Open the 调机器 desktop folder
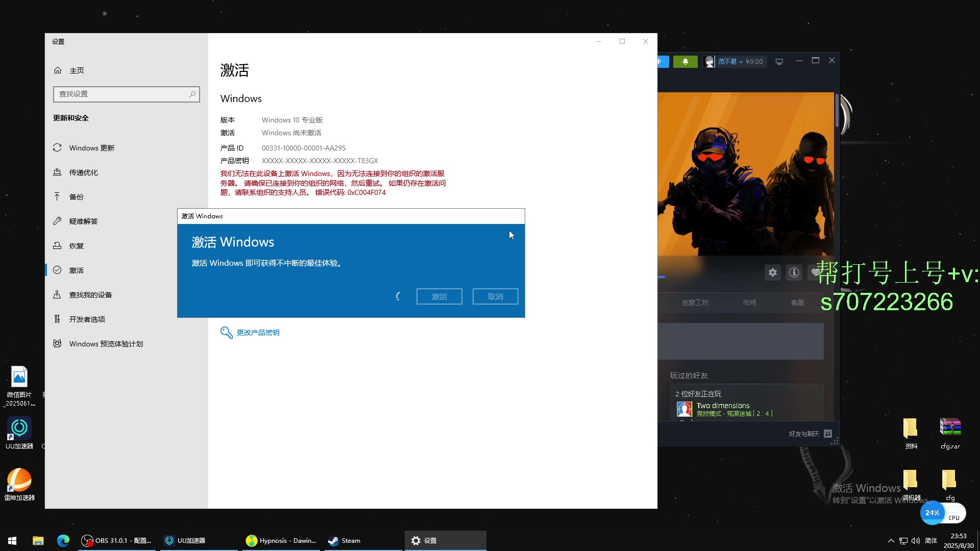The width and height of the screenshot is (980, 551). (911, 485)
